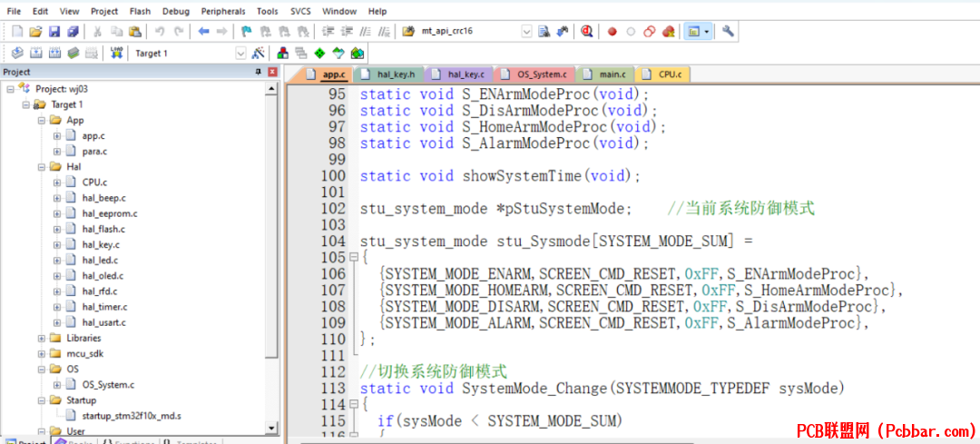
Task: Collapse the App folder
Action: [x=41, y=120]
